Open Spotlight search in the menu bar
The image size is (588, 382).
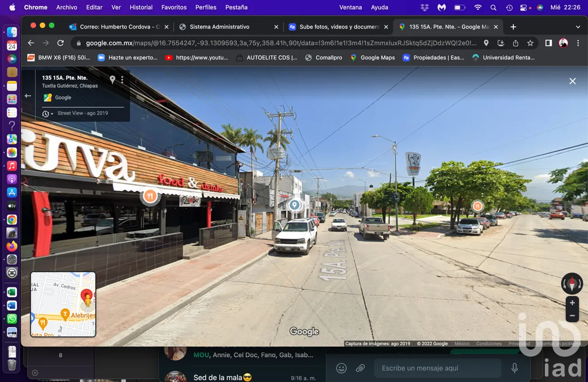[494, 7]
